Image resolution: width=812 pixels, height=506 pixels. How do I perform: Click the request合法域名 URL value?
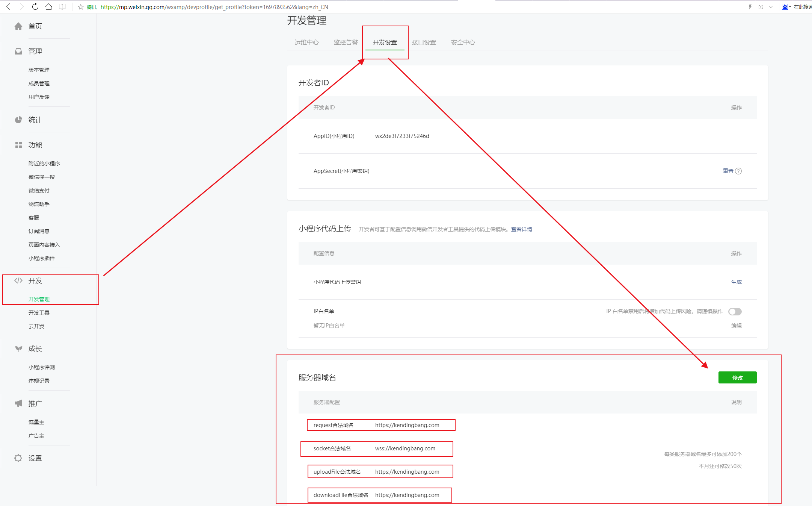coord(407,425)
